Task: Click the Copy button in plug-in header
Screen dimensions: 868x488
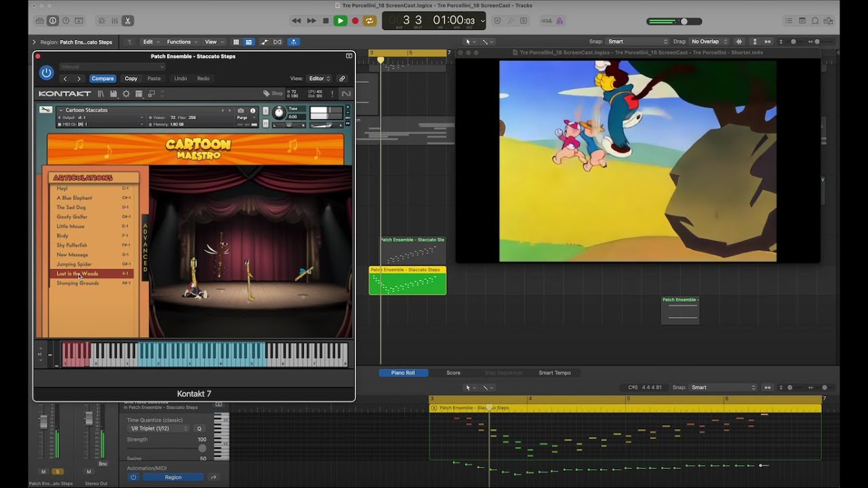Action: click(131, 79)
